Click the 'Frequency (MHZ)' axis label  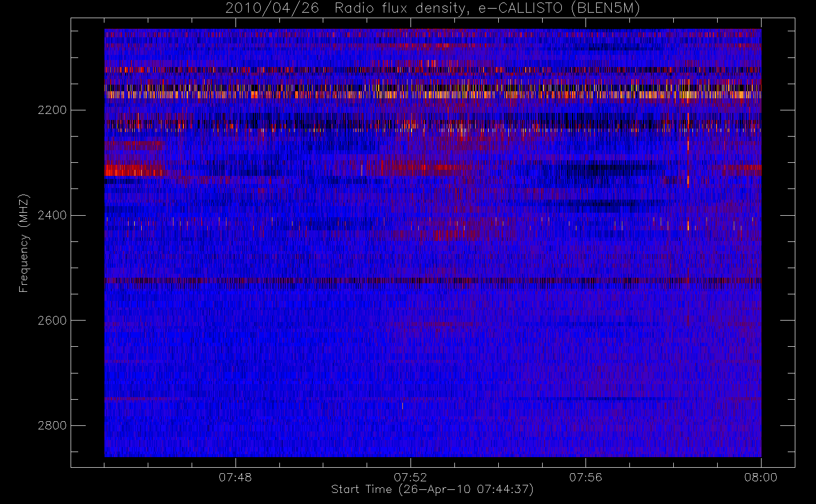pos(24,243)
